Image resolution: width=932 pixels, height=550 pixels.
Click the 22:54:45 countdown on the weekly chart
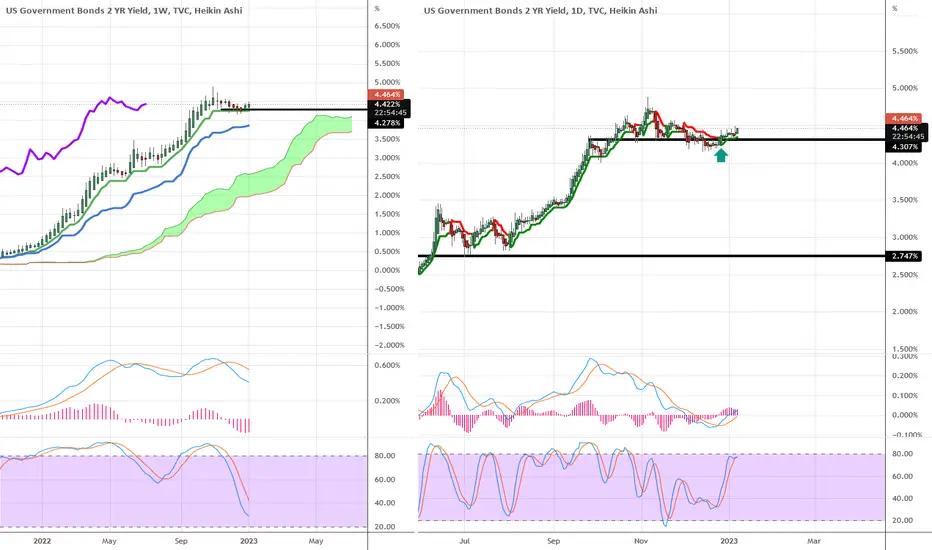tap(390, 112)
